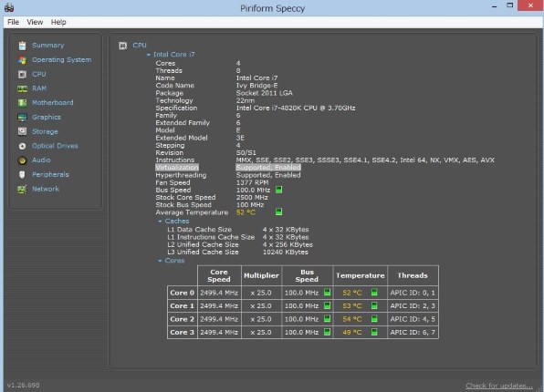Select the highlighted Virtualization row
This screenshot has height=392, width=544.
point(228,168)
